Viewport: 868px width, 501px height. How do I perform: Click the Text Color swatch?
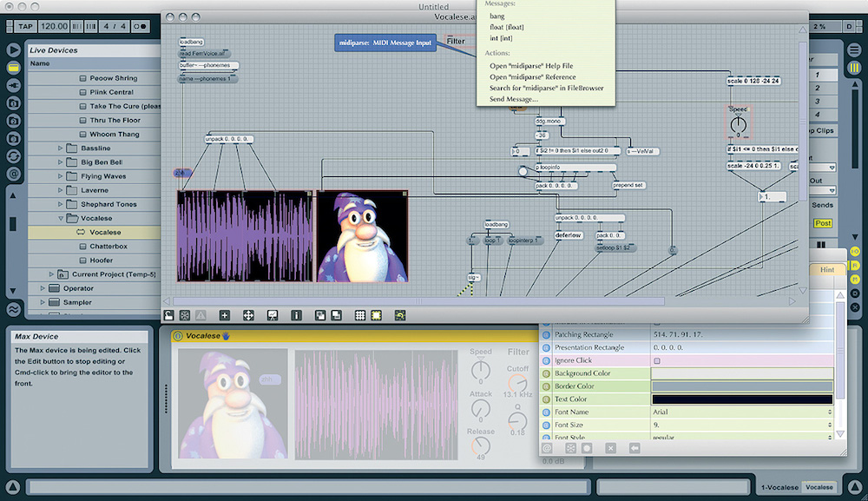742,399
